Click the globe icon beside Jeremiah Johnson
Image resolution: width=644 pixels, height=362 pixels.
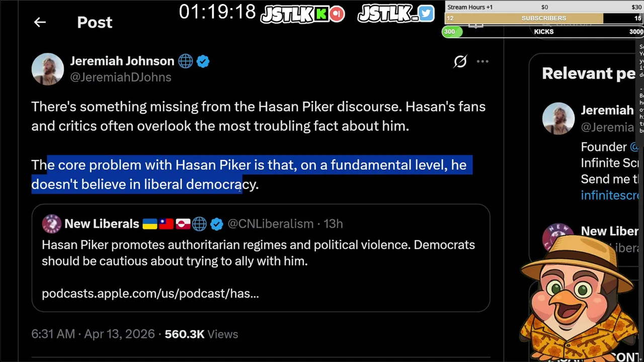pos(185,61)
